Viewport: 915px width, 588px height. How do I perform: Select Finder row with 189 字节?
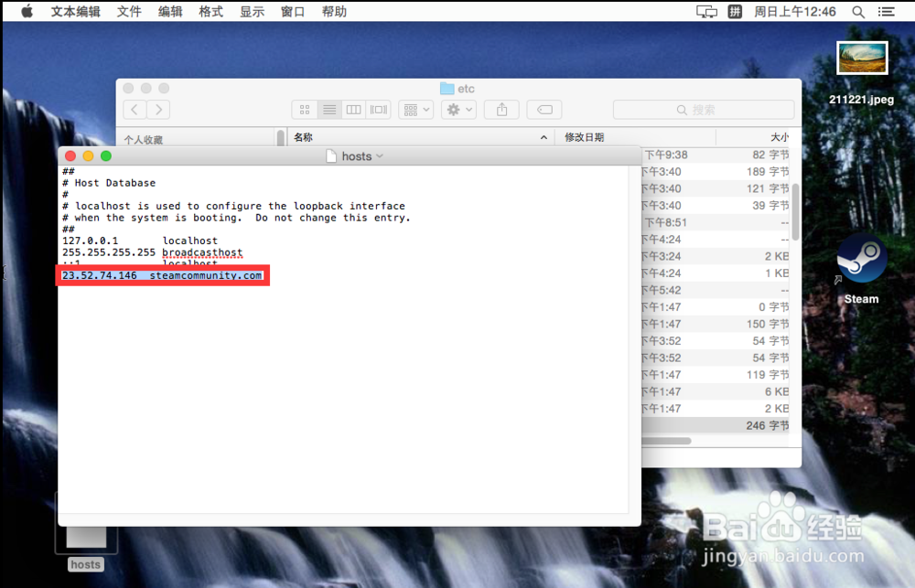717,172
